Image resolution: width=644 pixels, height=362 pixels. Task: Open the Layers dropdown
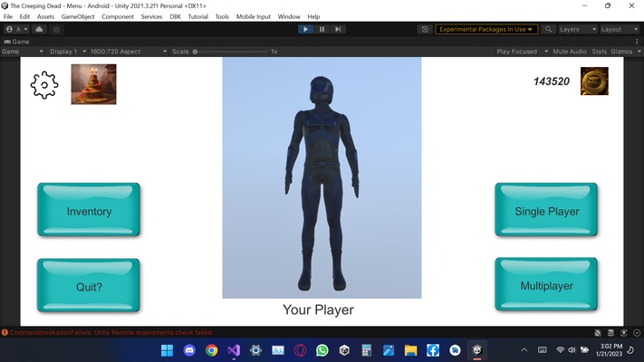pyautogui.click(x=578, y=29)
